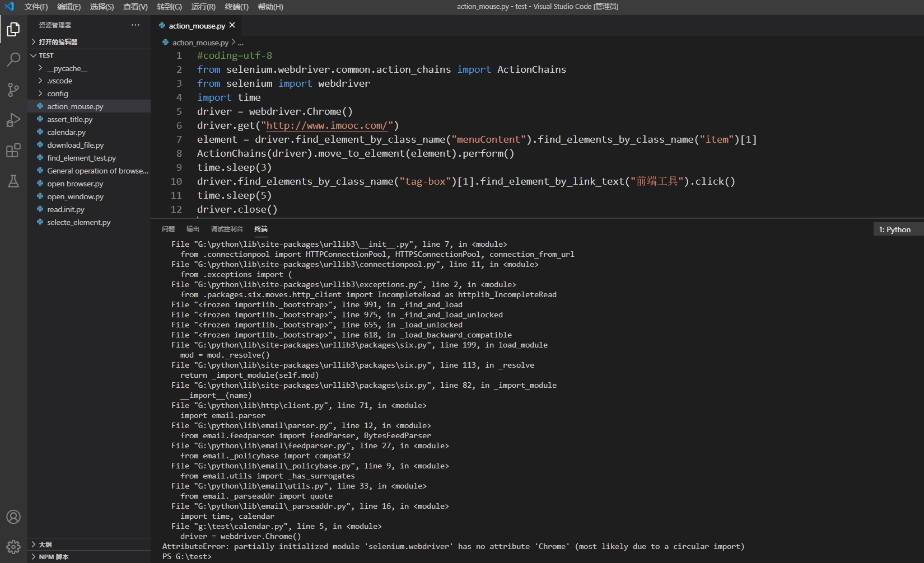Open the Extensions view icon

(x=13, y=151)
